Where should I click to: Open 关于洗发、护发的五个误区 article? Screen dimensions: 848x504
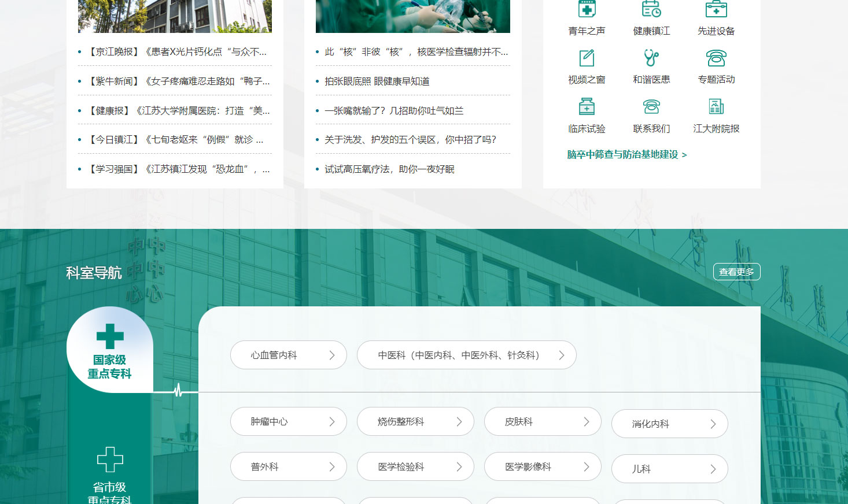[411, 139]
